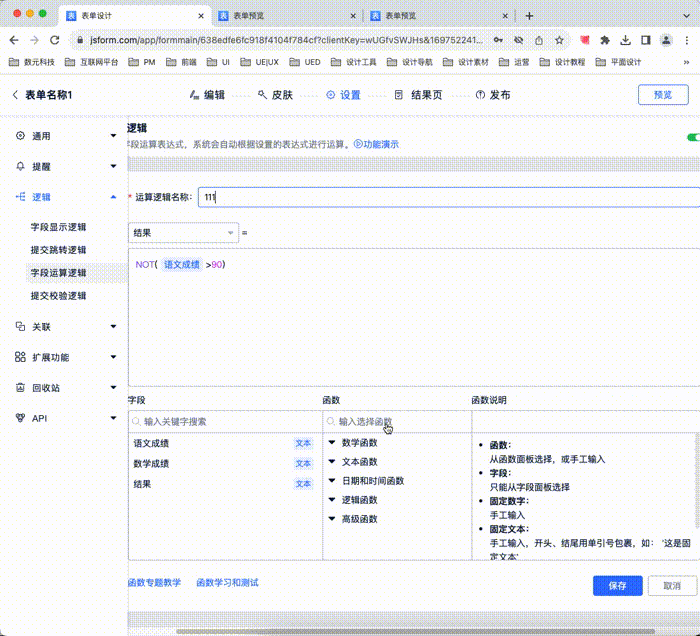Viewport: 700px width, 636px height.
Task: Collapse the 逻辑 sidebar section
Action: pos(113,197)
